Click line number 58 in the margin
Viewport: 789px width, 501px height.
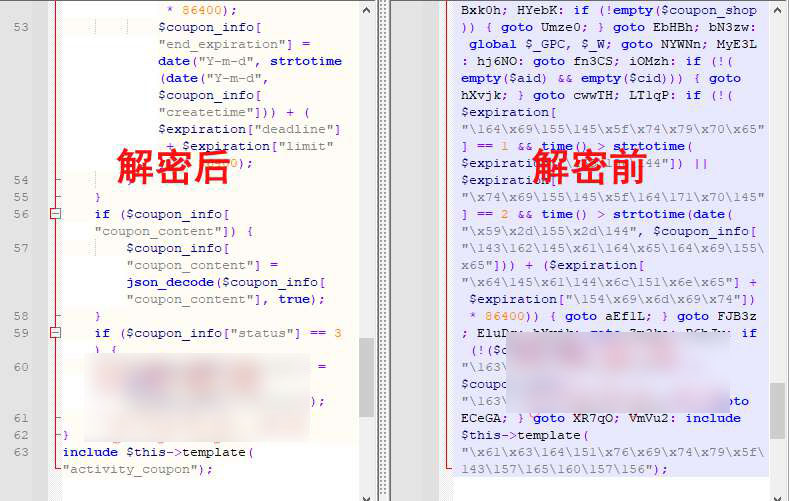[21, 316]
